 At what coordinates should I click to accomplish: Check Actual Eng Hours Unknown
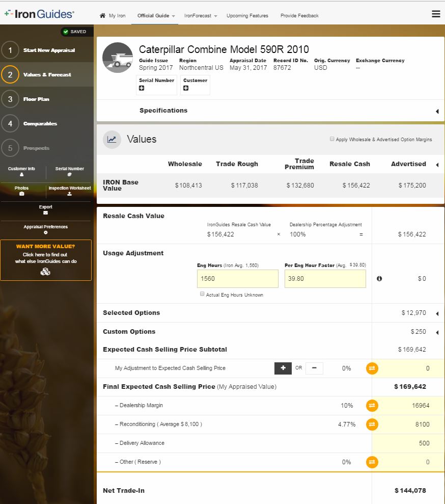point(202,294)
